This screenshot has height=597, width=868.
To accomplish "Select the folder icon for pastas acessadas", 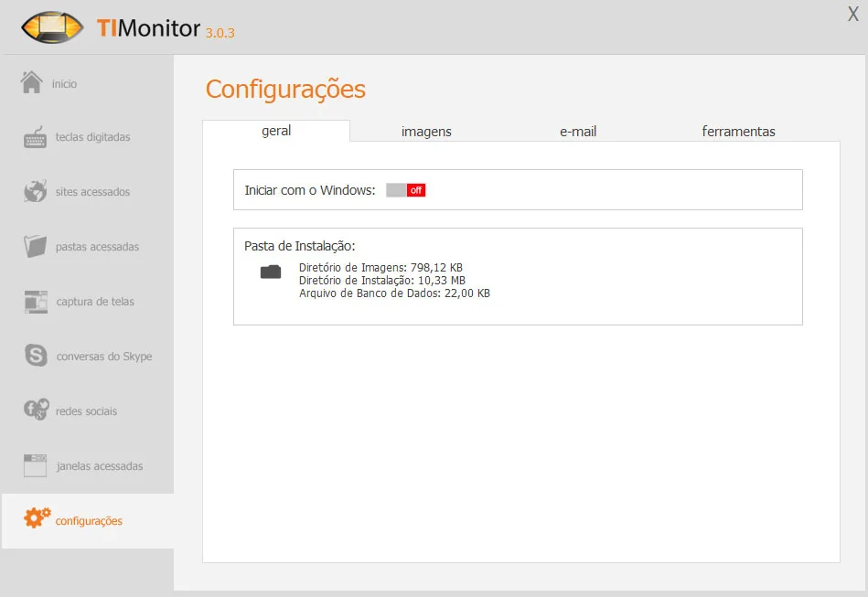I will click(36, 246).
